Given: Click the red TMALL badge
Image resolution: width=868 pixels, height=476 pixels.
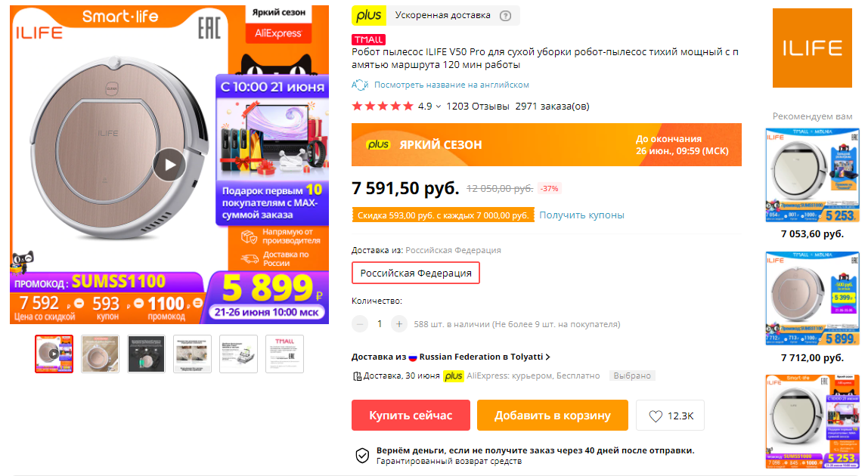Looking at the screenshot, I should click(369, 39).
